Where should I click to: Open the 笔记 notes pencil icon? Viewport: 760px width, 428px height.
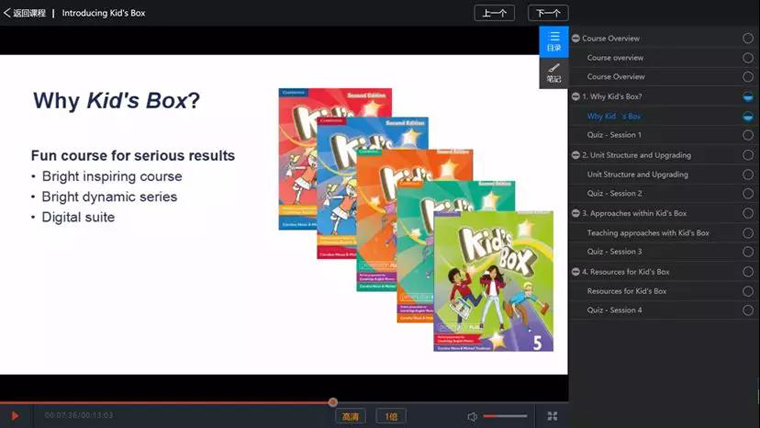coord(554,73)
